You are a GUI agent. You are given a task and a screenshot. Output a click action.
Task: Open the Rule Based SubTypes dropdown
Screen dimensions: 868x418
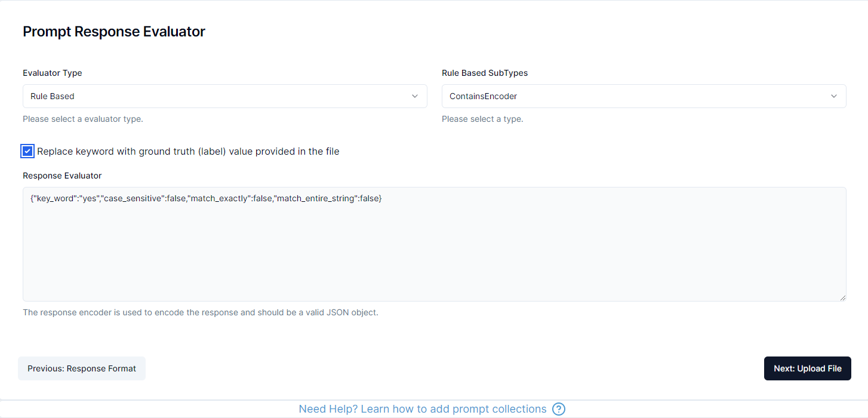point(644,96)
